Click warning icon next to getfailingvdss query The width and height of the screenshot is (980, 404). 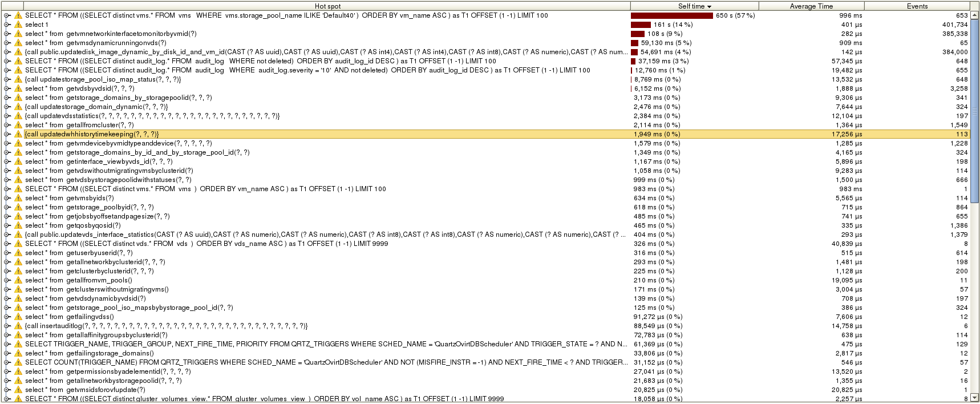pos(18,317)
